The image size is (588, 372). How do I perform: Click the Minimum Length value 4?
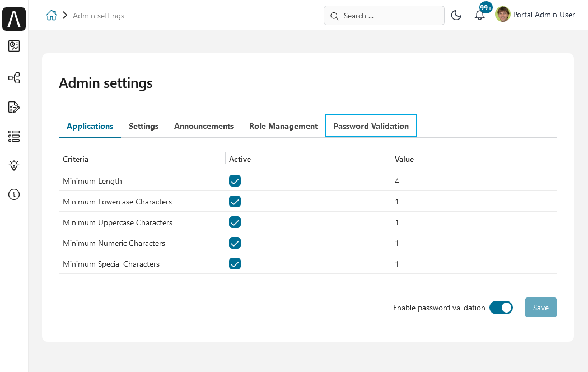click(396, 181)
